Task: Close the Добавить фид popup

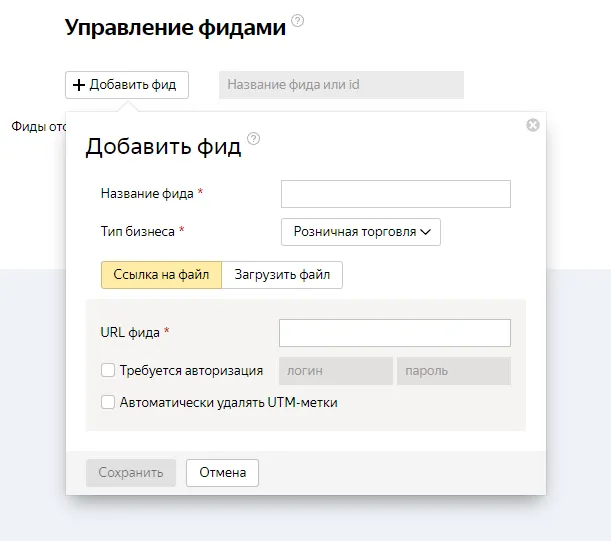Action: click(x=533, y=125)
